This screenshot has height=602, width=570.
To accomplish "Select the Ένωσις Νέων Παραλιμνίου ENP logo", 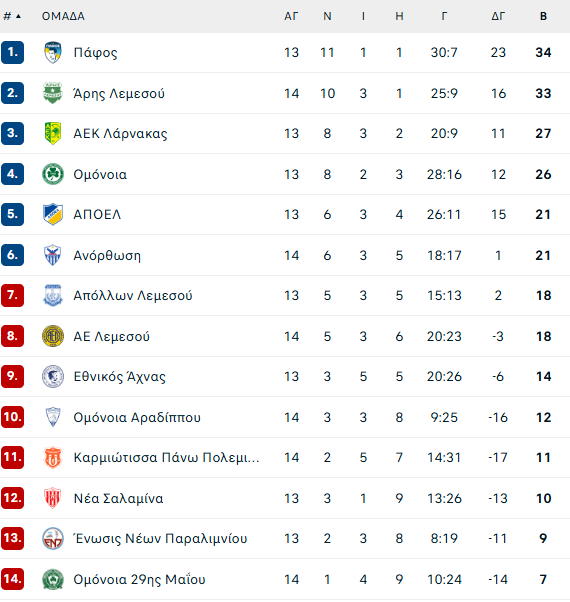I will [x=53, y=538].
